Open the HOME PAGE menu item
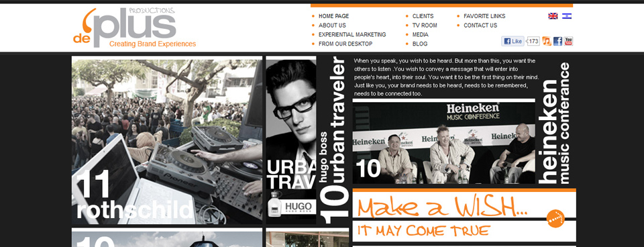Image resolution: width=644 pixels, height=247 pixels. 333,16
